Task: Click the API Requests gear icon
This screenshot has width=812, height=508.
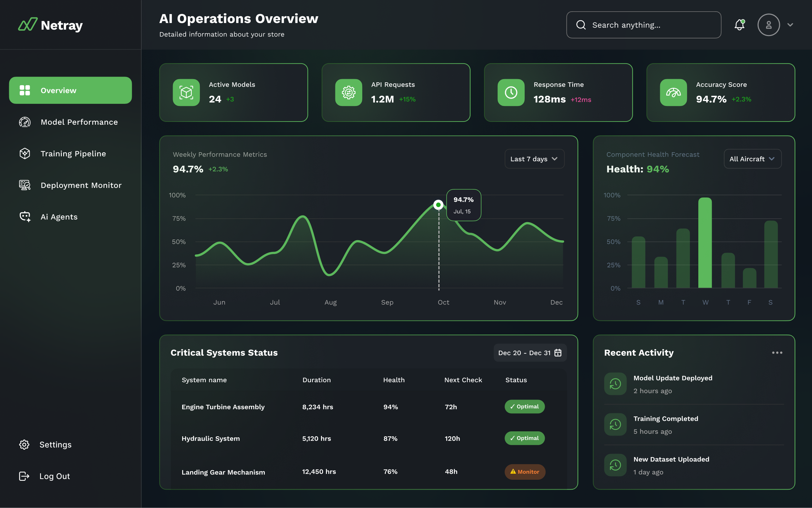Action: 348,93
